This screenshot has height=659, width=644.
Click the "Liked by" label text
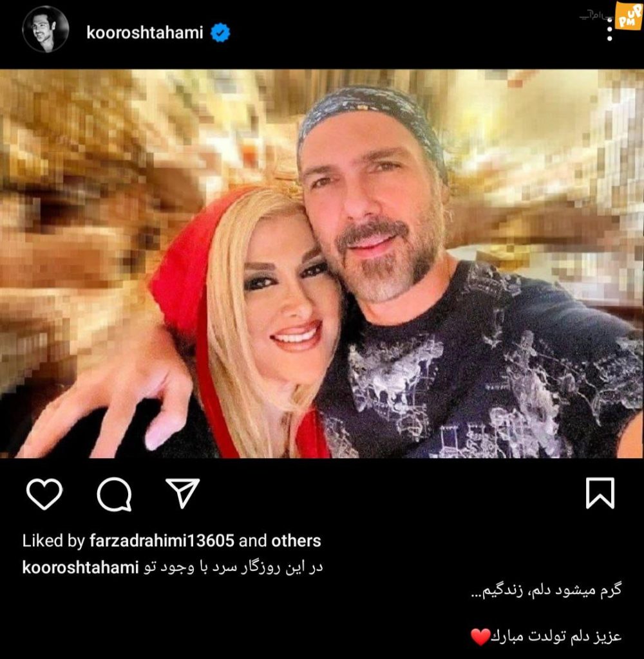click(53, 541)
